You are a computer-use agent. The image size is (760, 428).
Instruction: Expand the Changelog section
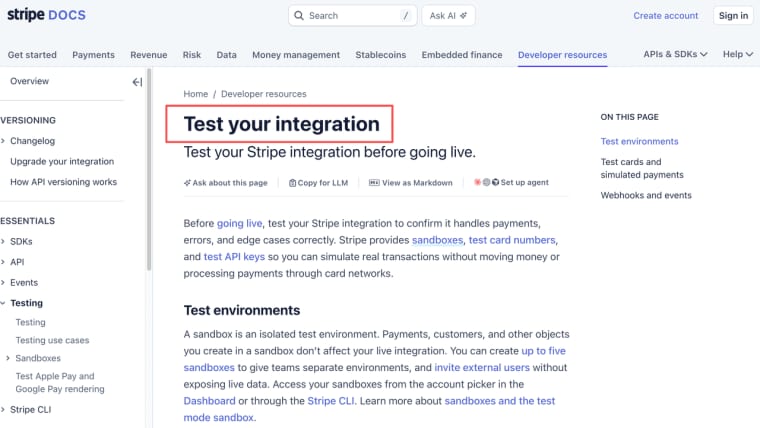[3, 141]
